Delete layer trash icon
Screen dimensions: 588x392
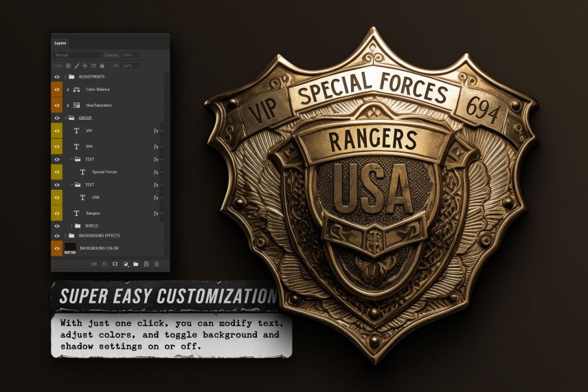pyautogui.click(x=157, y=264)
